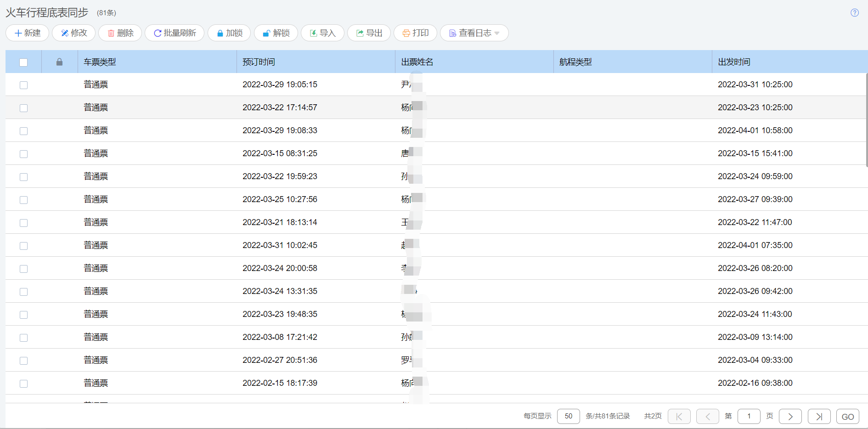Open the 导入 (Import) function
This screenshot has width=868, height=429.
(322, 33)
